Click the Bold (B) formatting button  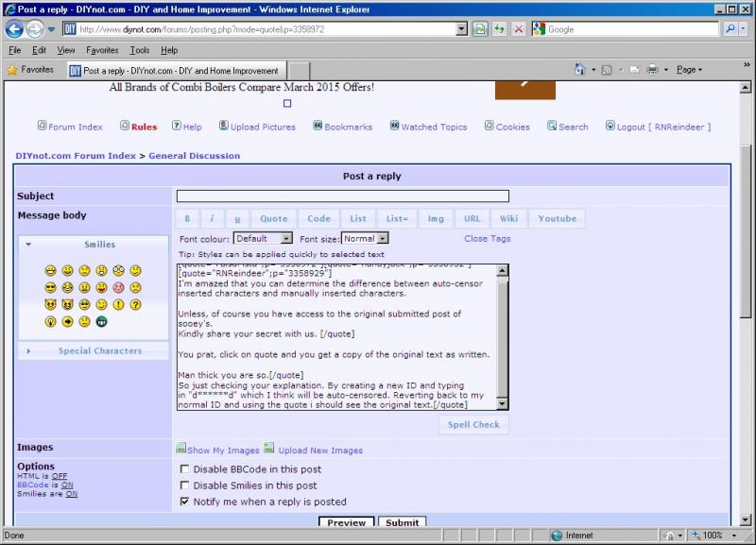(187, 218)
